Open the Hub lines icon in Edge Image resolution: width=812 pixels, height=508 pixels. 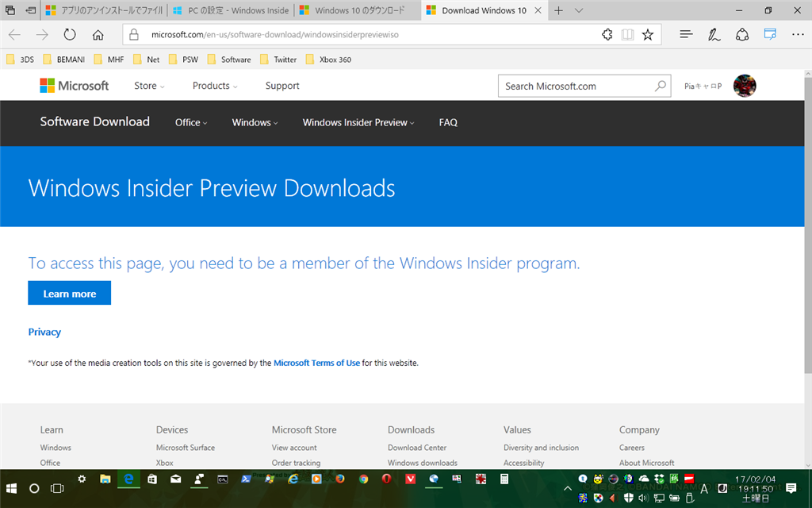tap(686, 35)
